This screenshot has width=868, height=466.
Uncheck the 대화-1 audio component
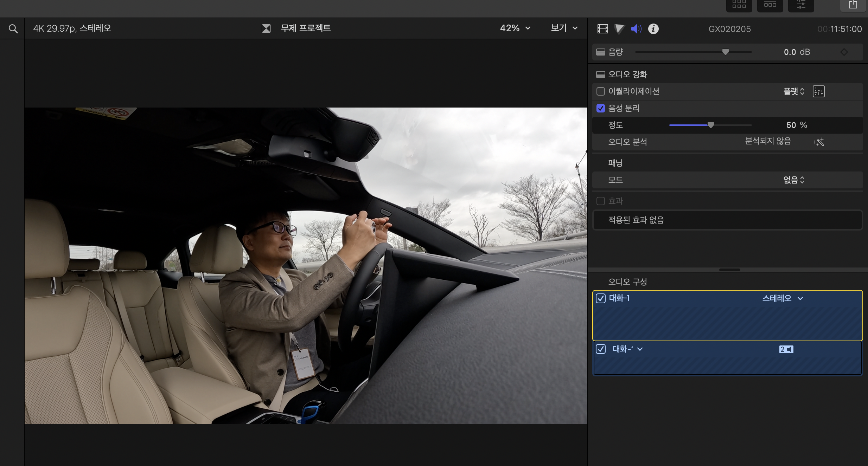[x=600, y=298]
